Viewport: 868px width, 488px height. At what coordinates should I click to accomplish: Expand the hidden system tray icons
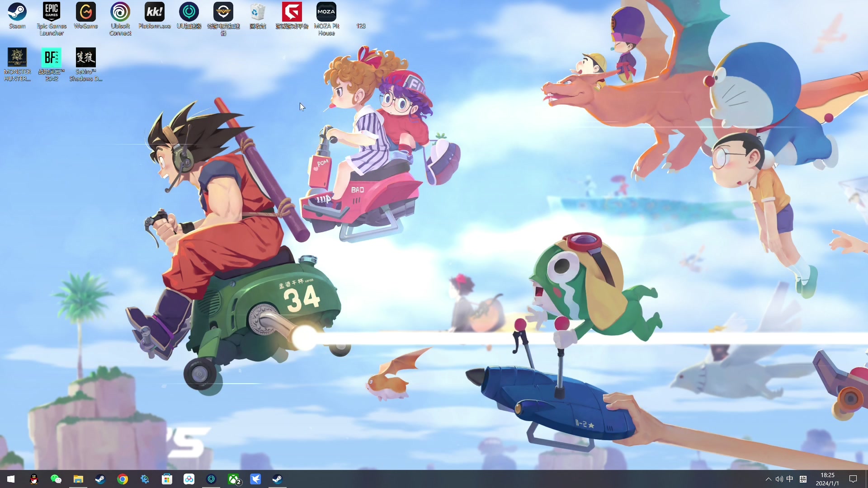point(768,479)
